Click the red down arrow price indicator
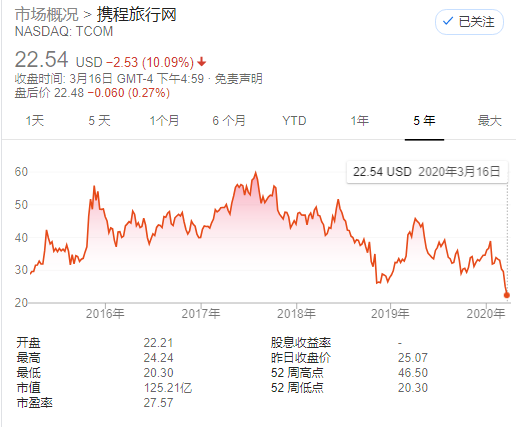The width and height of the screenshot is (516, 427). [x=202, y=62]
